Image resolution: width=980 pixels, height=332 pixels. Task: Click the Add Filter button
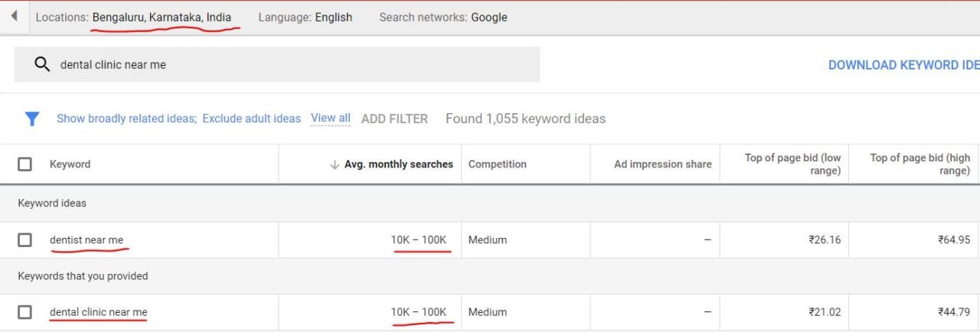394,119
